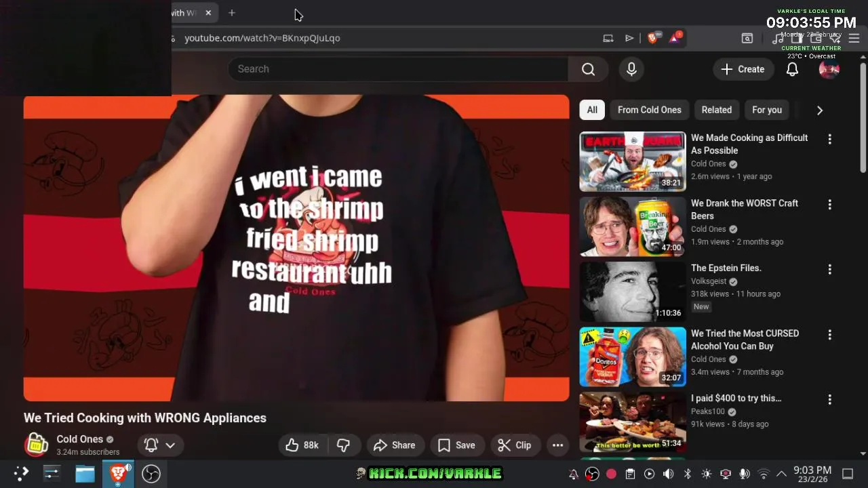Open media player tray icon
This screenshot has width=868, height=488.
pos(649,474)
